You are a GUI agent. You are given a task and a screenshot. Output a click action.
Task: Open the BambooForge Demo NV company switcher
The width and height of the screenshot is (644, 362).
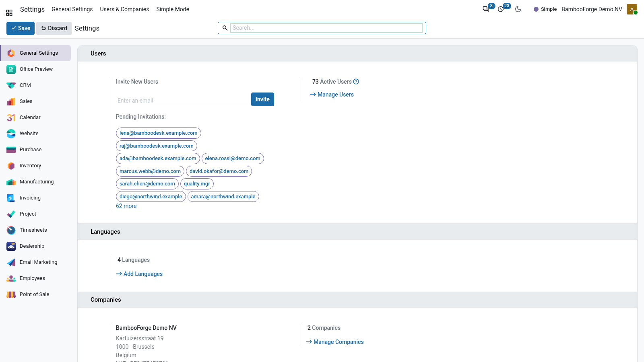(x=592, y=9)
